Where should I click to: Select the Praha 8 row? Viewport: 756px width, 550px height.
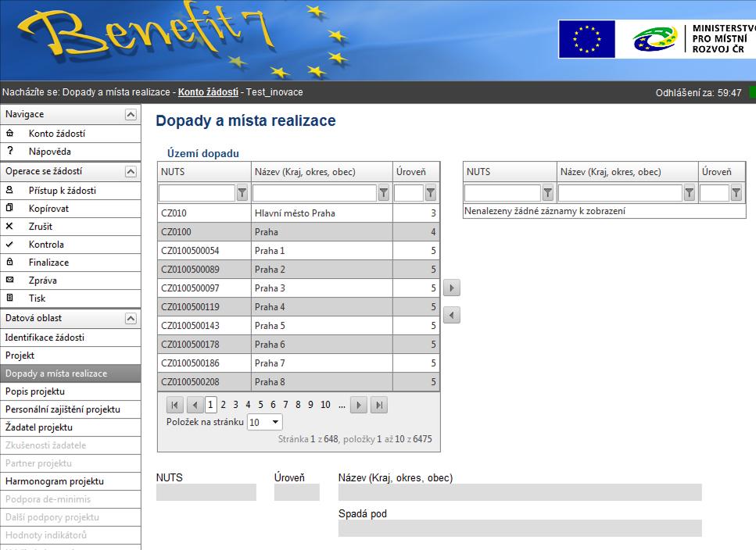pos(299,382)
